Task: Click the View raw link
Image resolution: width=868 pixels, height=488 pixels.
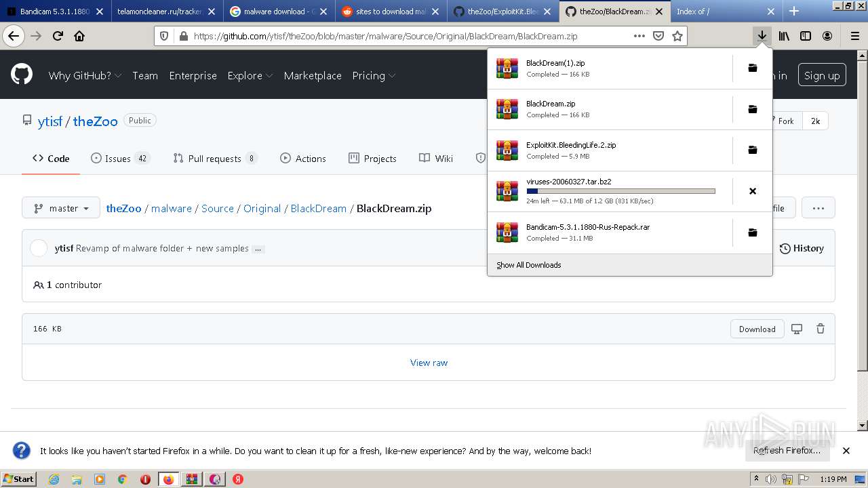Action: point(429,363)
